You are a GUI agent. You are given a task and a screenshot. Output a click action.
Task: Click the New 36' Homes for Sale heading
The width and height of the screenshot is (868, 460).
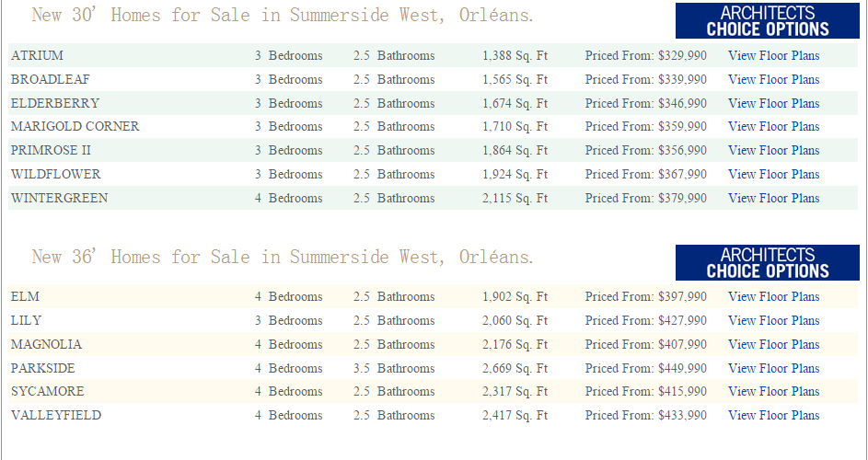(282, 257)
